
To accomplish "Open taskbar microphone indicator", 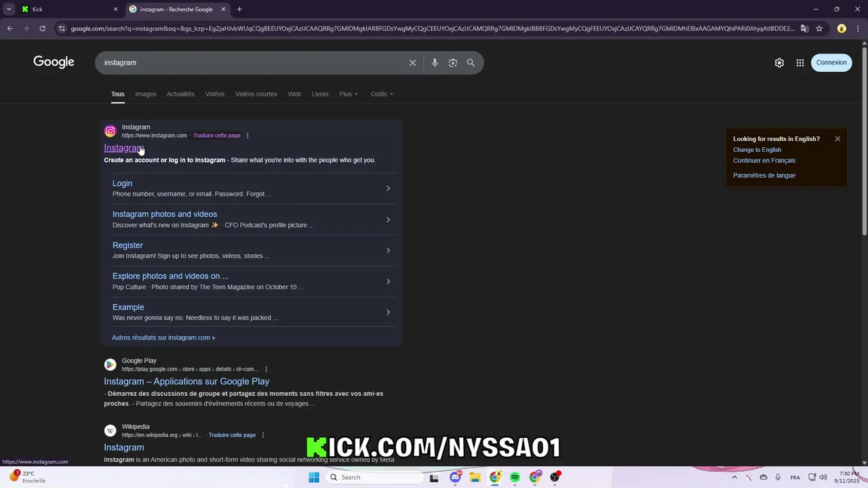I will coord(778,477).
